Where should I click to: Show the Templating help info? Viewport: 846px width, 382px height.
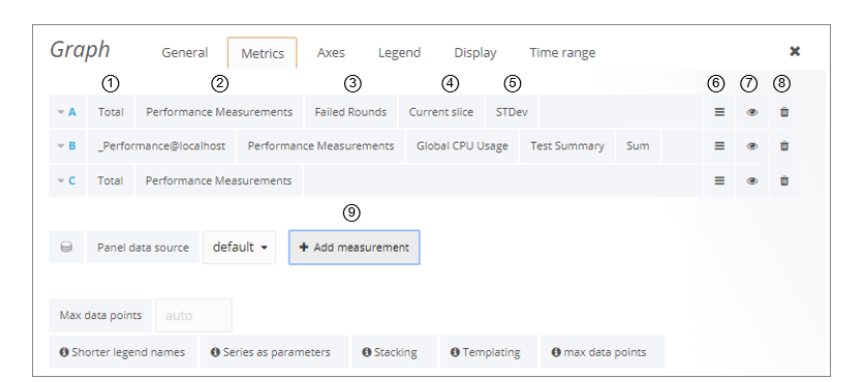pyautogui.click(x=489, y=352)
